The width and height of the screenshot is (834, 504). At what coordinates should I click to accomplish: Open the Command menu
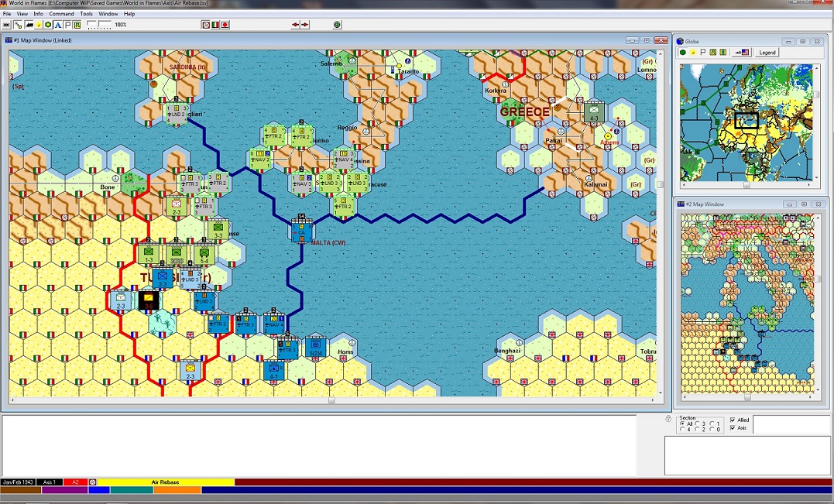pyautogui.click(x=62, y=14)
